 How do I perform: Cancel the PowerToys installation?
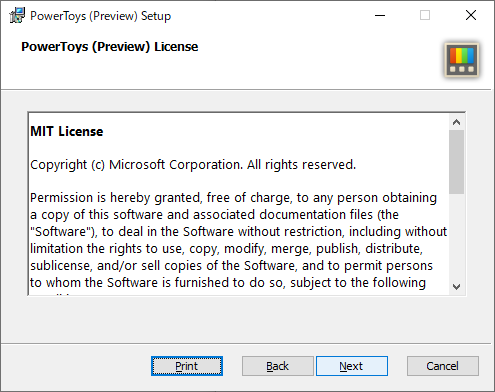tap(443, 366)
